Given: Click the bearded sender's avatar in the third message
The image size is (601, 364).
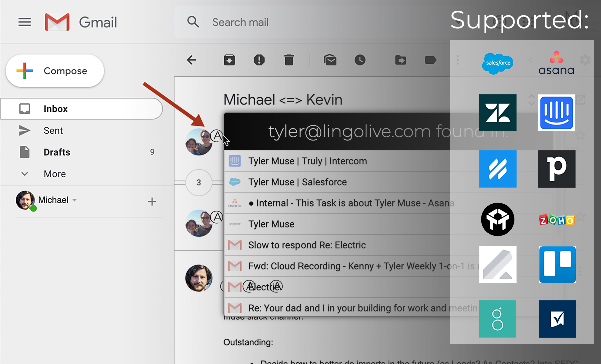Looking at the screenshot, I should (x=199, y=278).
